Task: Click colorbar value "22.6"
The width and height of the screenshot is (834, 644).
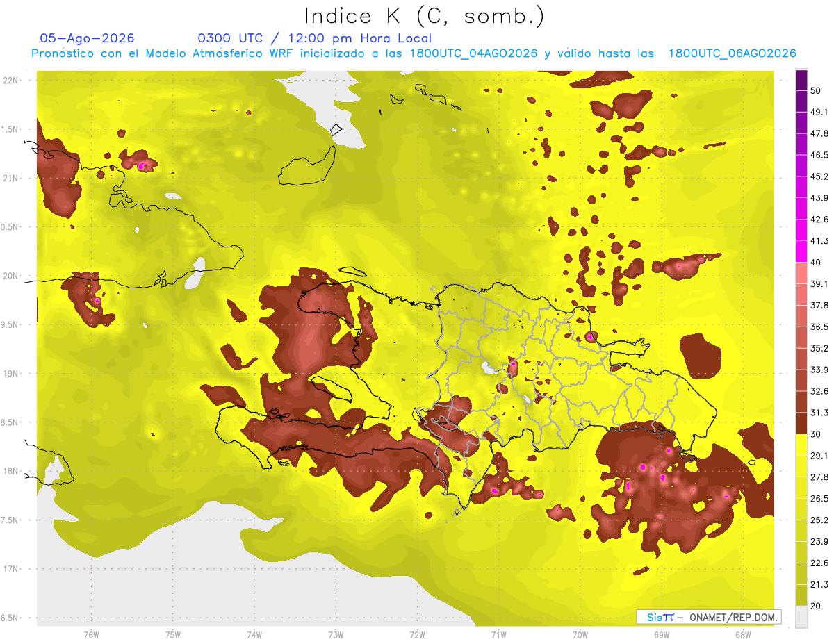Action: pos(819,563)
